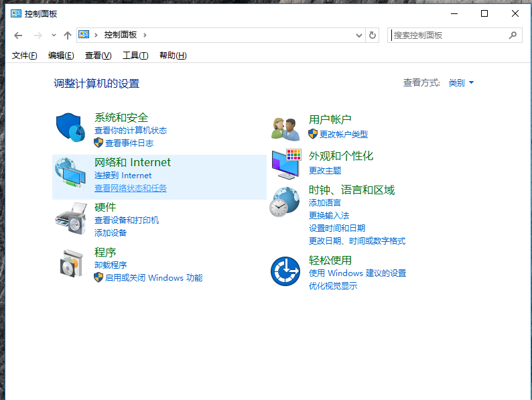Open the 编辑(E) menu
The image size is (532, 400).
[x=61, y=56]
